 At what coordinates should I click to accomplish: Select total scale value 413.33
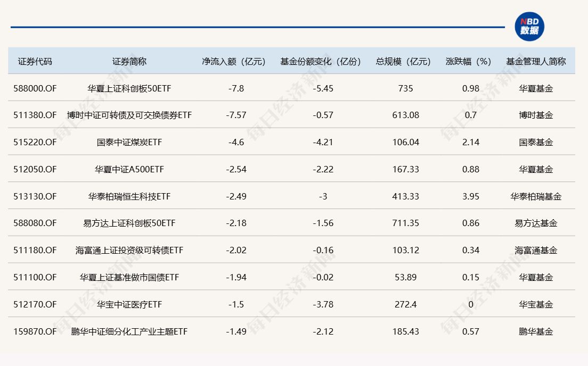[406, 196]
